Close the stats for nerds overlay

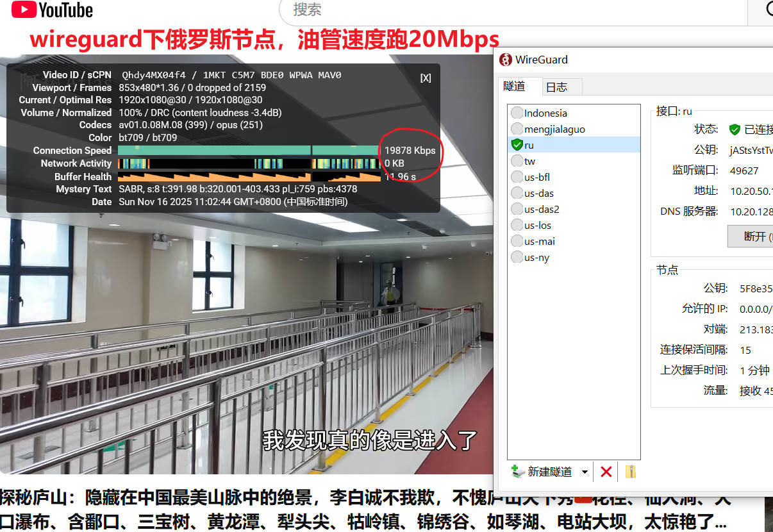point(426,78)
